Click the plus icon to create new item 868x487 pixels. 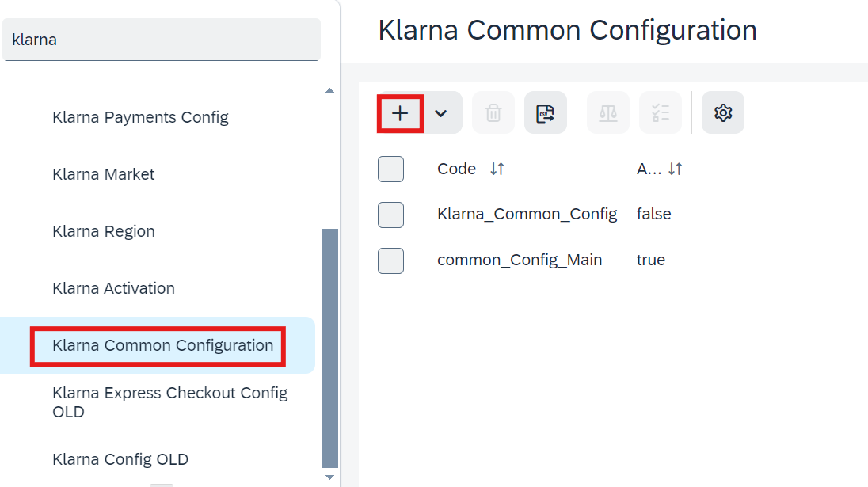coord(400,113)
